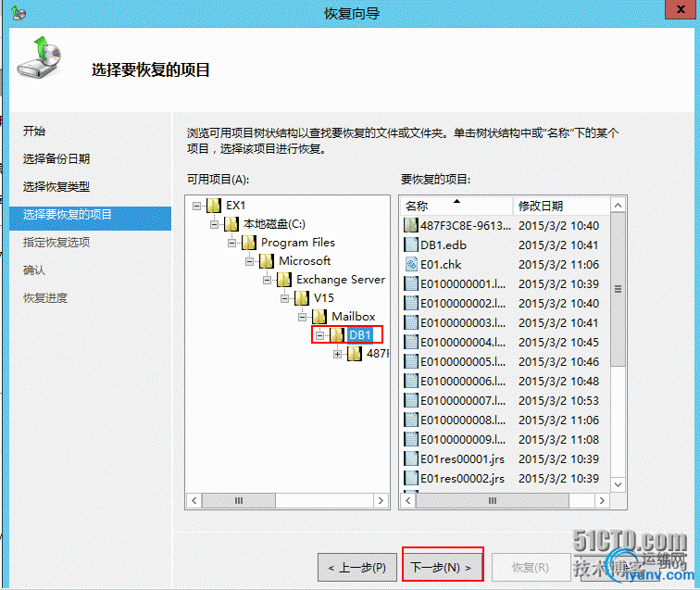This screenshot has height=590, width=700.
Task: Click the 恢复(R) button
Action: tap(531, 567)
